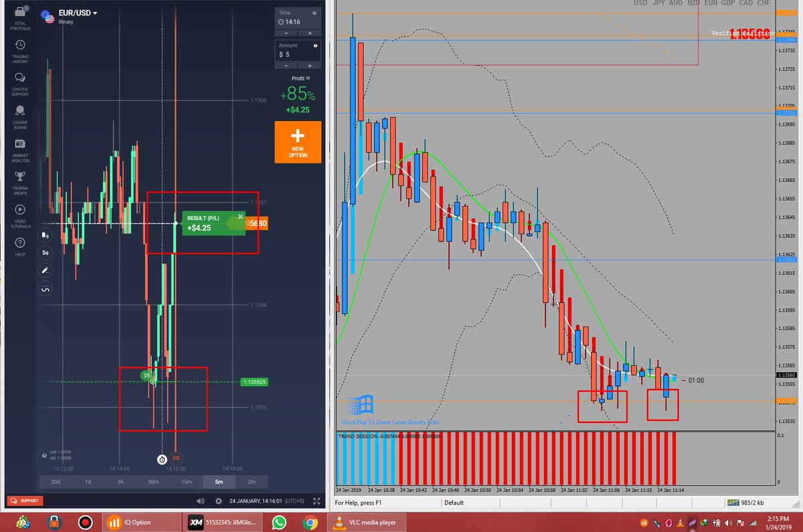Viewport: 803px width, 532px height.
Task: Switch to VLC media player taskbar button
Action: coord(367,523)
